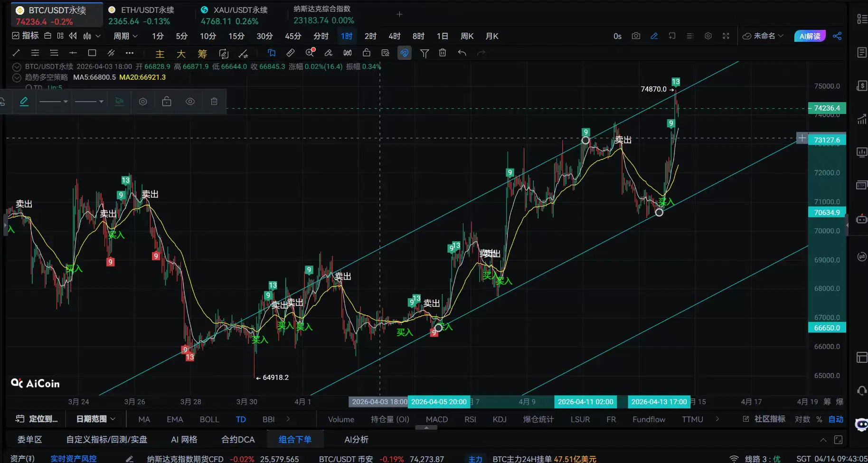Click the 73127.6 crosshair price add button

(802, 138)
